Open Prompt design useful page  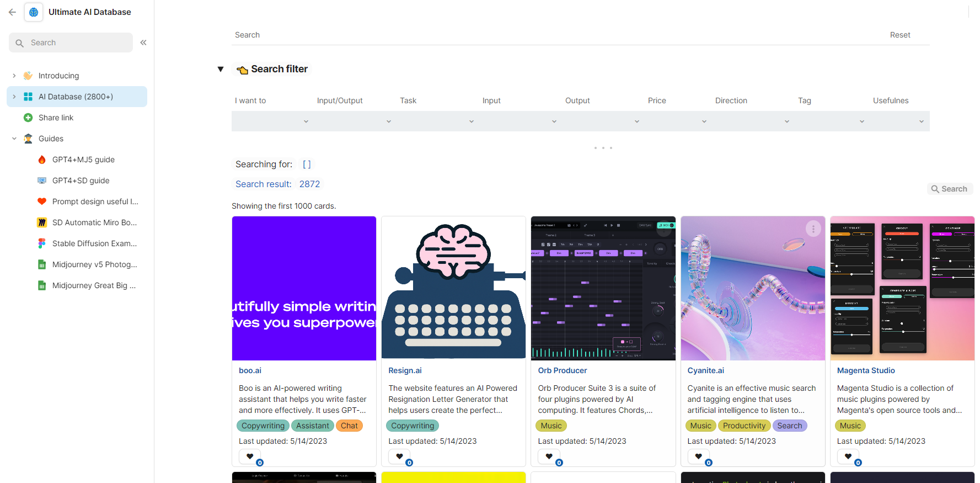click(x=95, y=201)
